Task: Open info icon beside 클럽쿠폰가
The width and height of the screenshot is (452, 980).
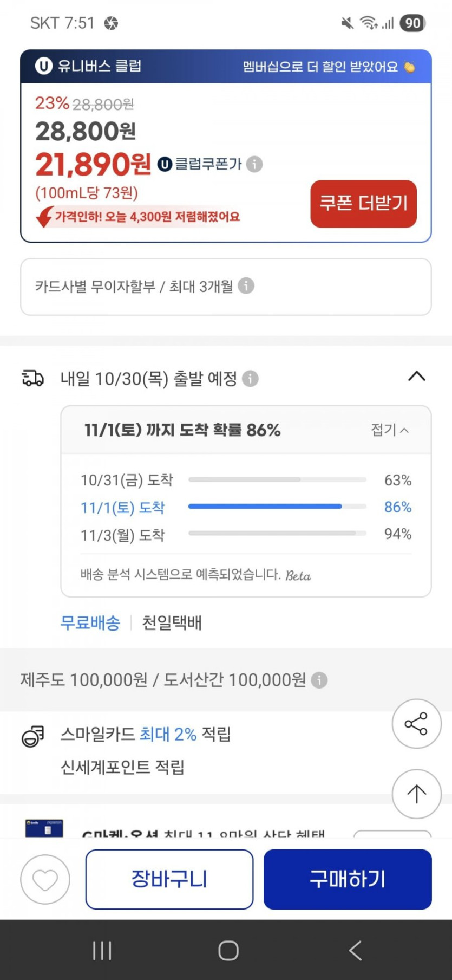Action: click(x=254, y=164)
